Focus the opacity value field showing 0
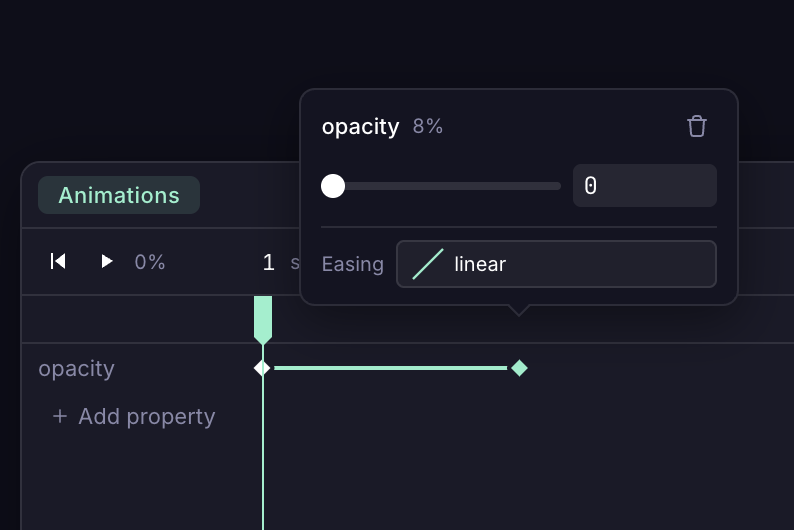Screen dimensions: 794x530 644,186
